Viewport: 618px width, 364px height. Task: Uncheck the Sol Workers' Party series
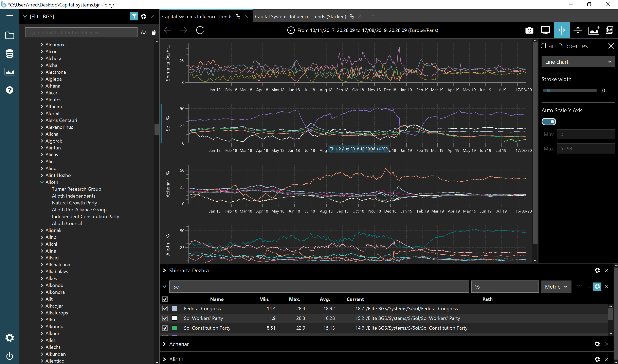(165, 318)
